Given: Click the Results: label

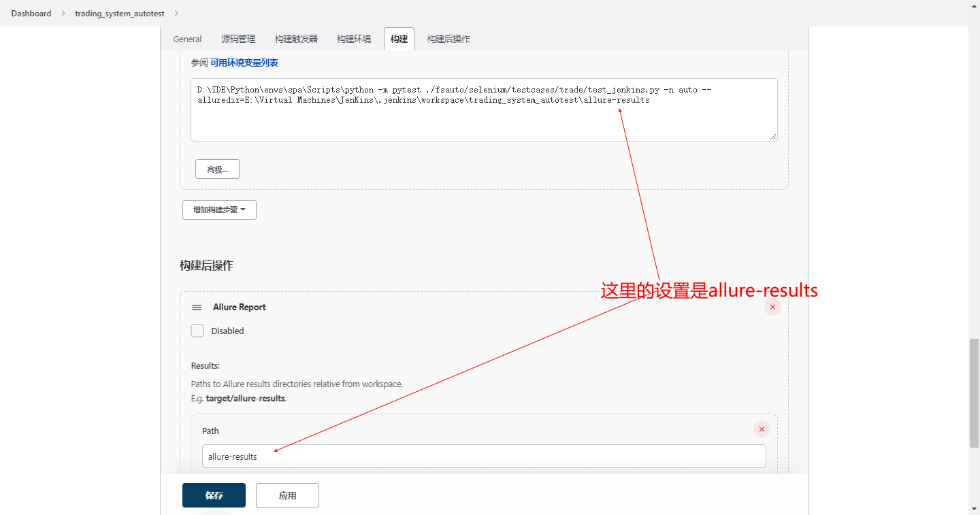Looking at the screenshot, I should [206, 366].
